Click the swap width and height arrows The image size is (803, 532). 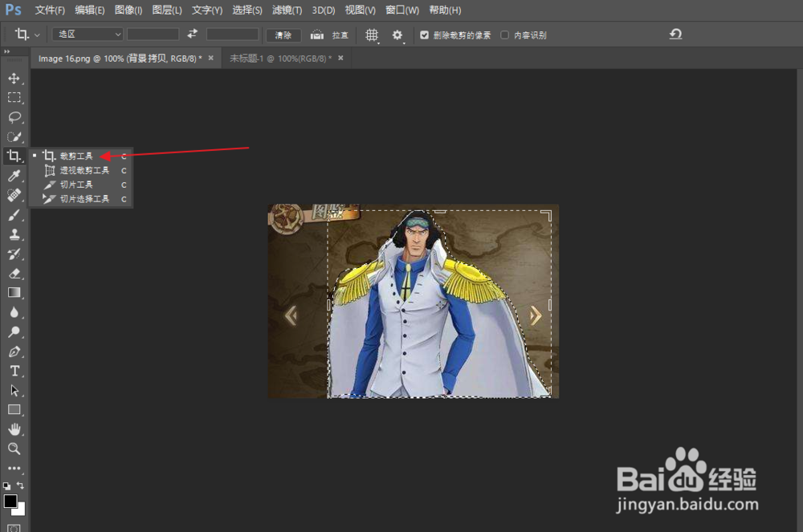(x=193, y=34)
